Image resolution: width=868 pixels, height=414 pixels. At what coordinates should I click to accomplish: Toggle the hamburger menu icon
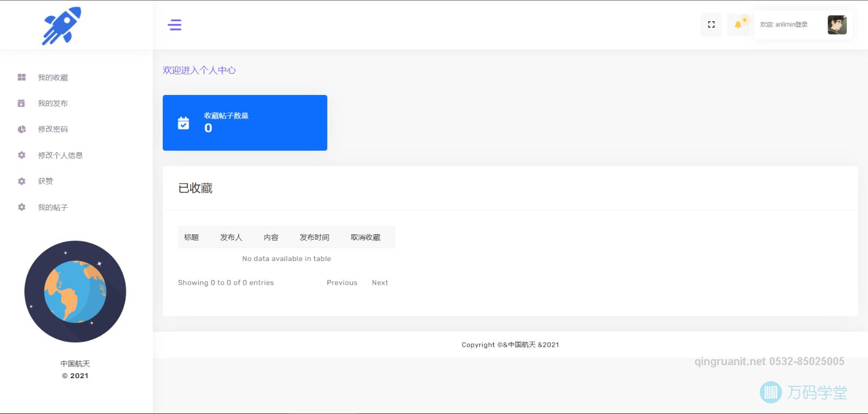[175, 25]
